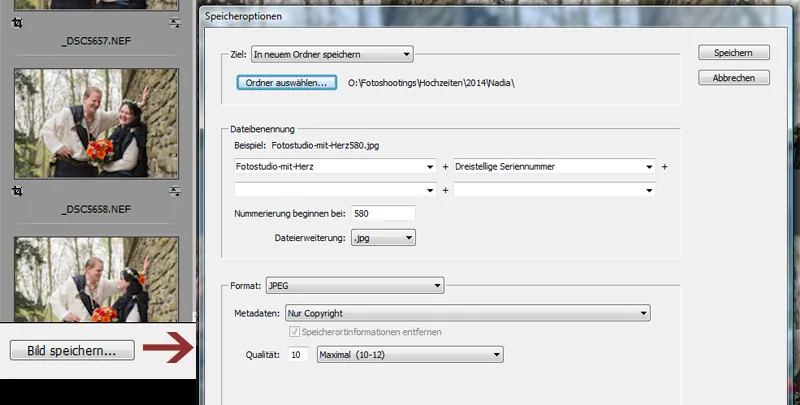This screenshot has height=405, width=800.
Task: Click the folder path O:\Fotoshootings\Hochzeiten\2014\Nadia\
Action: (x=431, y=83)
